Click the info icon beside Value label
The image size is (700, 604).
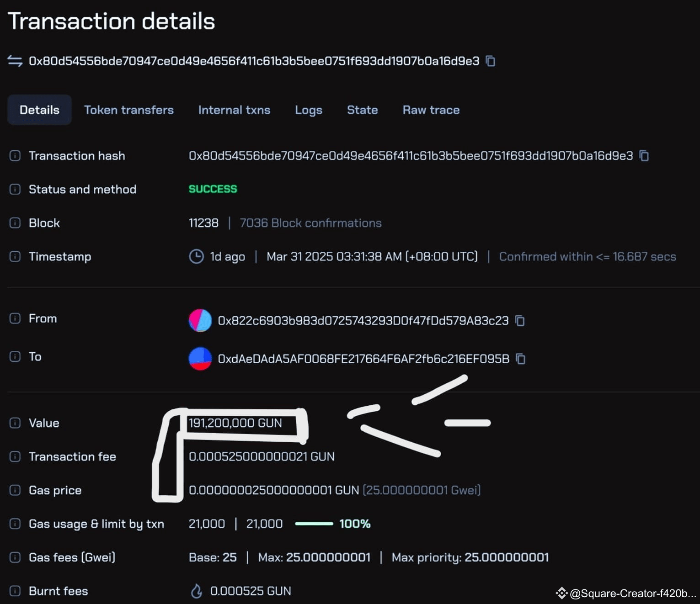(15, 423)
